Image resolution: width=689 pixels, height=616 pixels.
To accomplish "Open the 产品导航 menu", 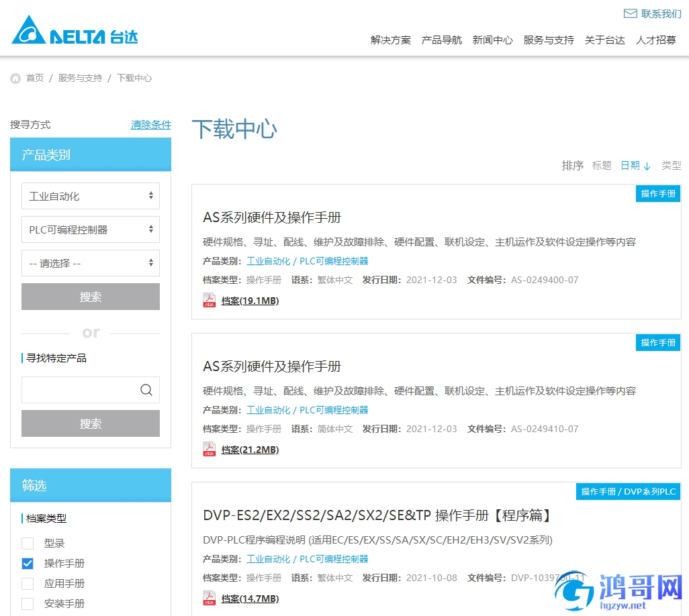I will (x=442, y=40).
